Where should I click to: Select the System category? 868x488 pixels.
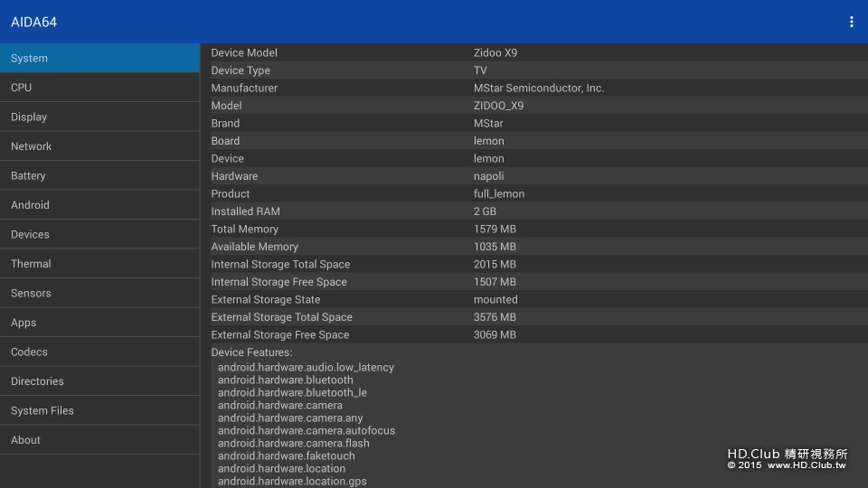point(99,58)
